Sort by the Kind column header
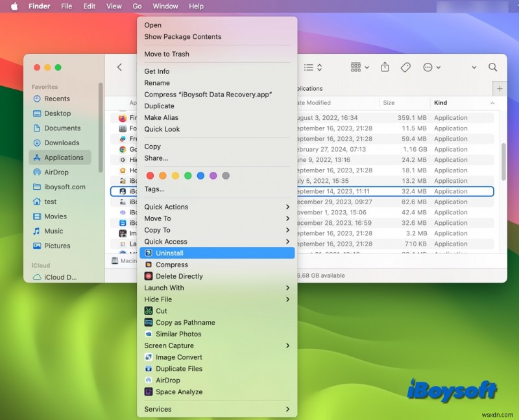Viewport: 519px width, 420px height. (465, 103)
